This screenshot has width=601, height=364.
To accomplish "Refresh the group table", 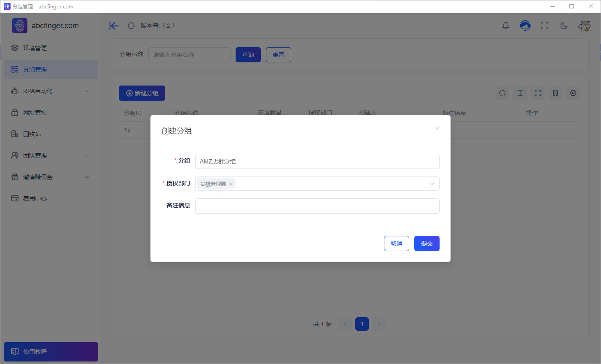I will coord(502,93).
